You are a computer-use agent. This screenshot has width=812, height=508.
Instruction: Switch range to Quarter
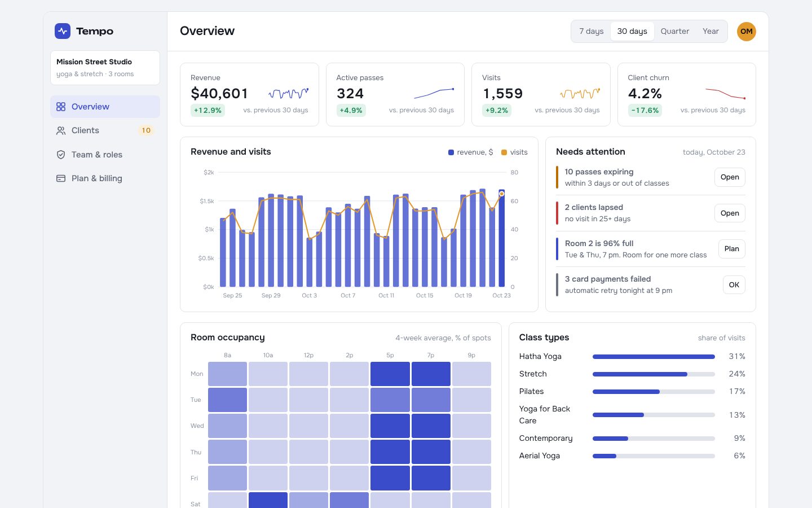[675, 32]
